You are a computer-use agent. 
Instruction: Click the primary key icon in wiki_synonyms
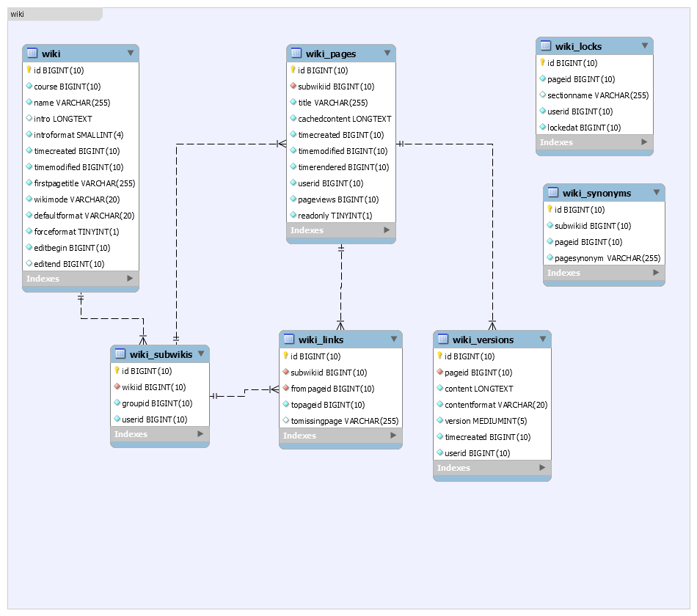point(550,210)
